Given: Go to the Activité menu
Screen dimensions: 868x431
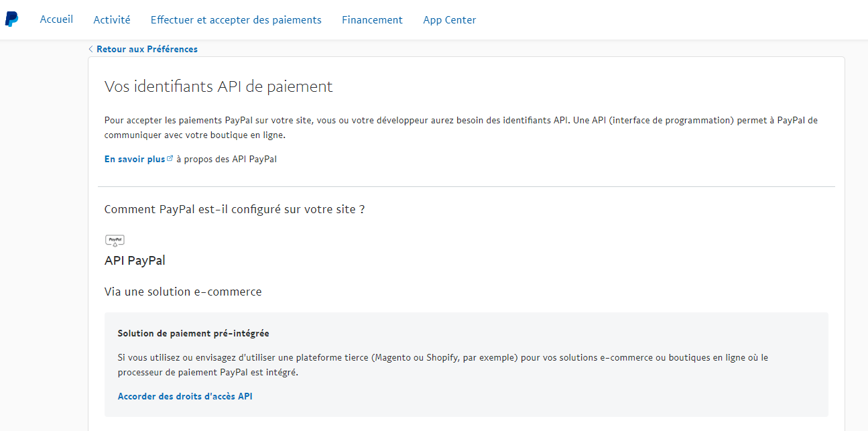Looking at the screenshot, I should click(112, 20).
